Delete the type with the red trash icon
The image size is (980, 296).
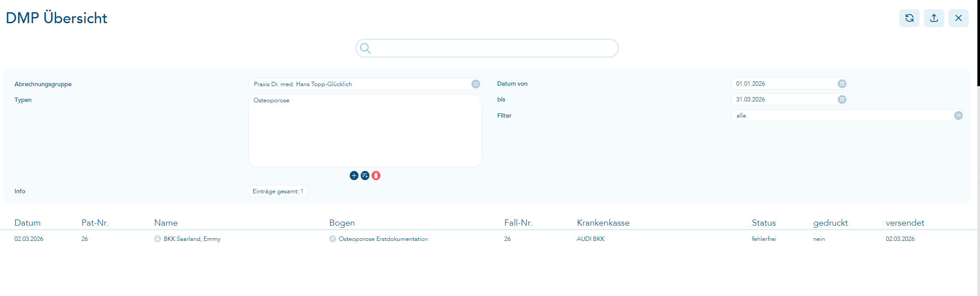[376, 176]
